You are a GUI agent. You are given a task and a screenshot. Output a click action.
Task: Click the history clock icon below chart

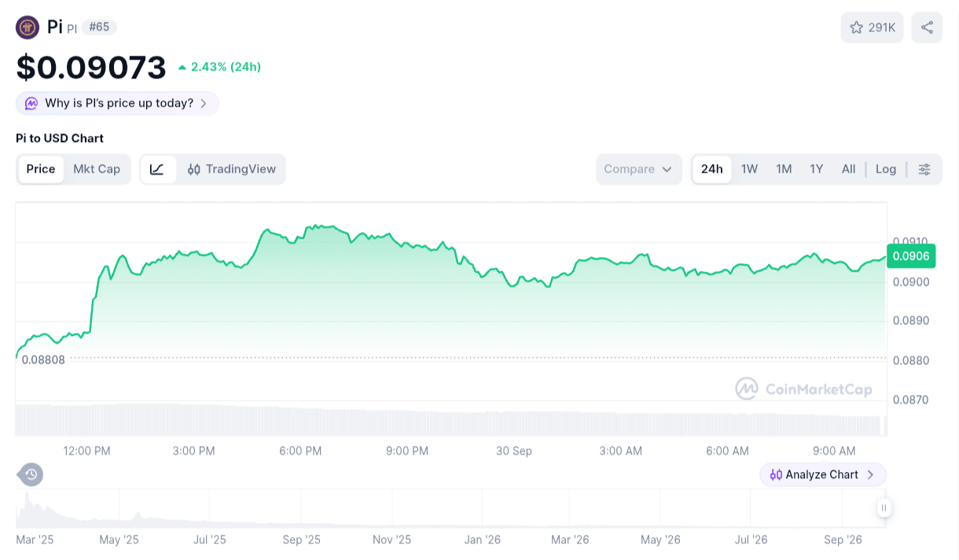coord(31,474)
